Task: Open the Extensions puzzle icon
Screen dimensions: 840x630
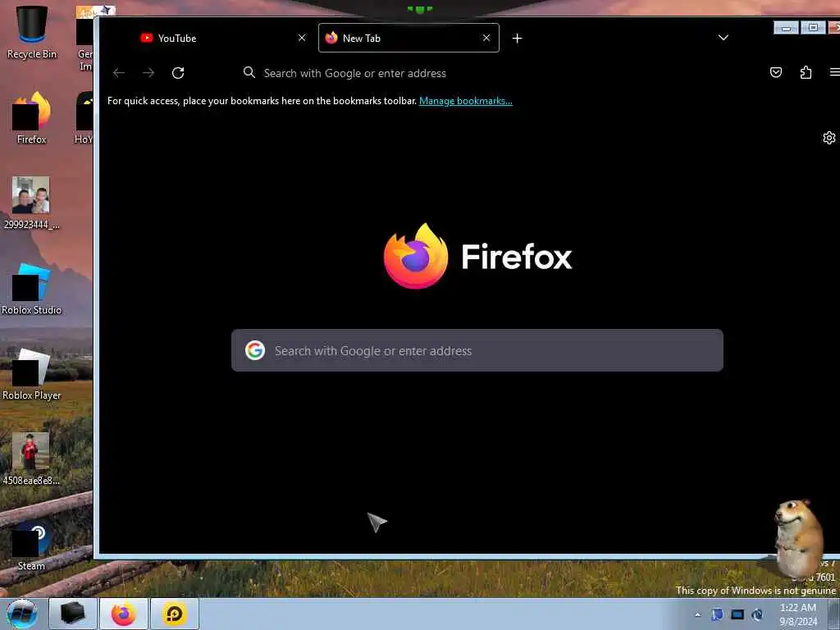Action: (806, 72)
